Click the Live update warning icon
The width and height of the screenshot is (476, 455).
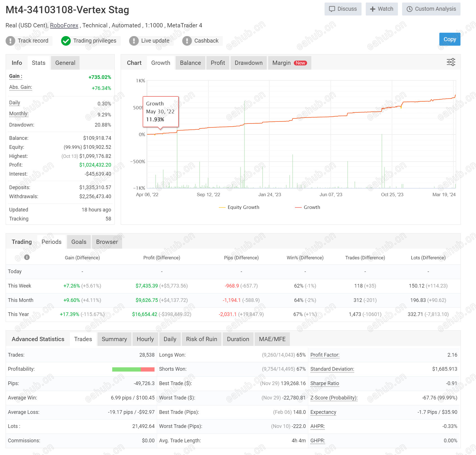(x=134, y=41)
